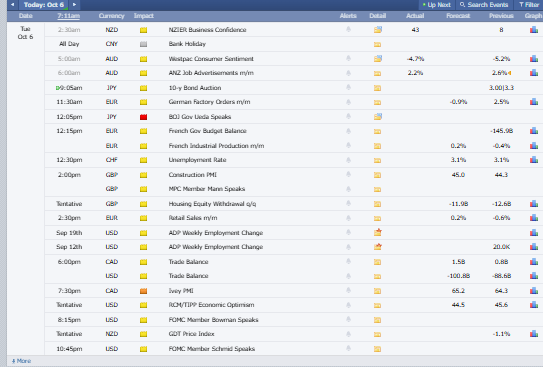Select Housing Equity Withdrawal q/q event
Screen dimensions: 543x367
click(x=212, y=204)
